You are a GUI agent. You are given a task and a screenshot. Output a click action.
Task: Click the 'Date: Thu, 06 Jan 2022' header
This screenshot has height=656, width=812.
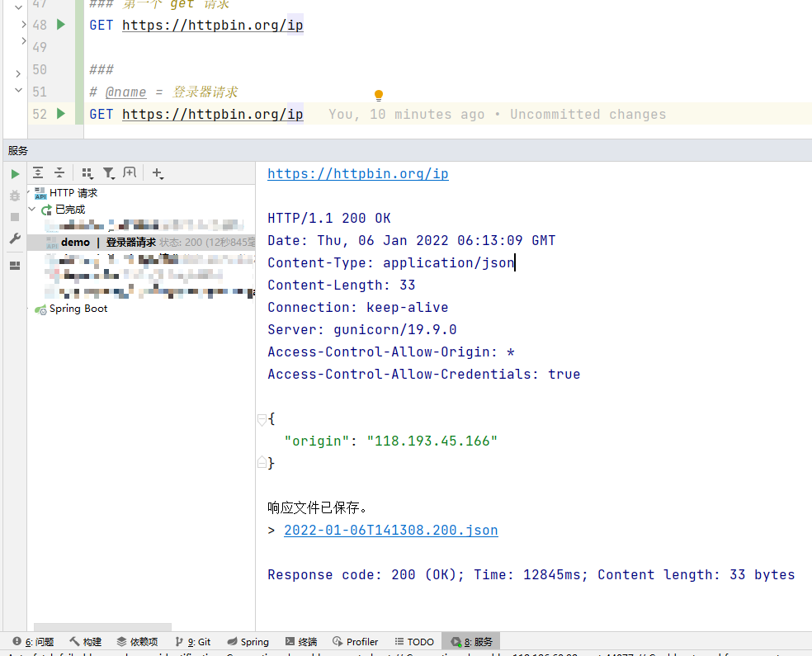pos(412,240)
